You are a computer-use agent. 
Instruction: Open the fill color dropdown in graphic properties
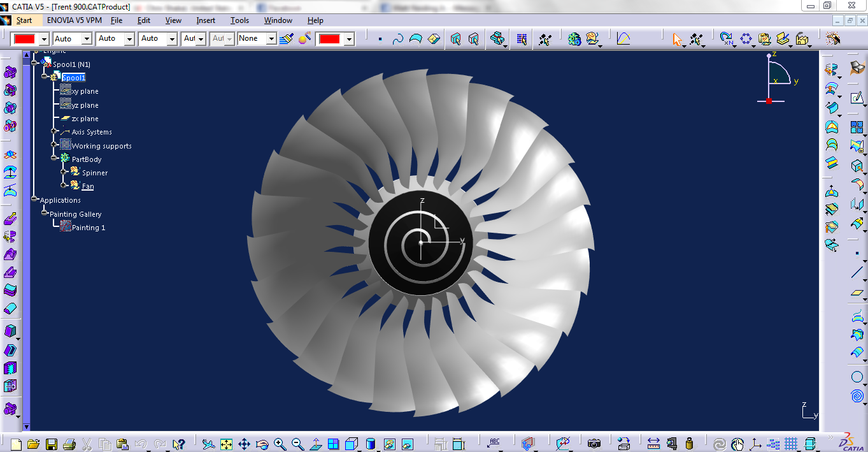(44, 39)
